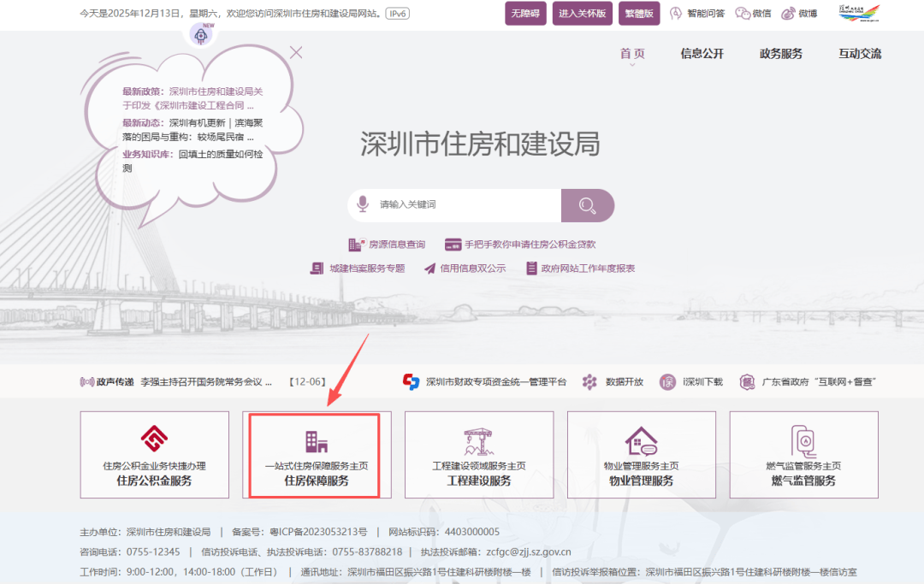Image resolution: width=924 pixels, height=584 pixels.
Task: Click the 燃气监管服务 icon
Action: (803, 440)
